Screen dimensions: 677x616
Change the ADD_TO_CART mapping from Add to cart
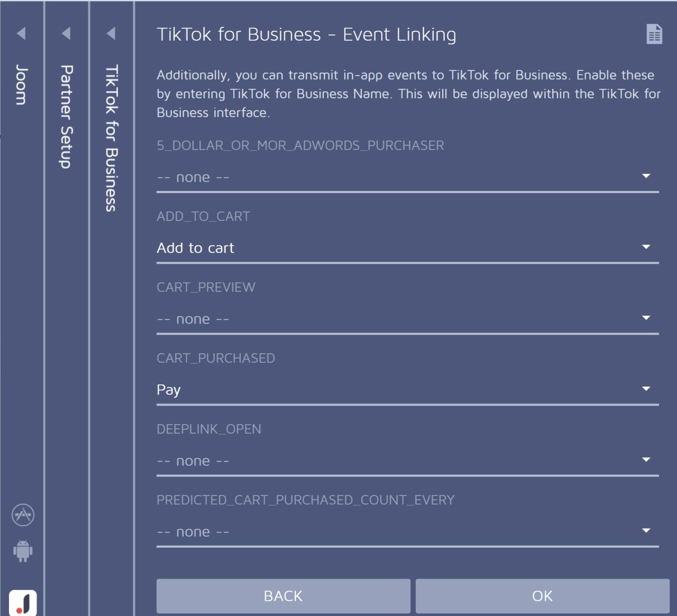[x=646, y=247]
